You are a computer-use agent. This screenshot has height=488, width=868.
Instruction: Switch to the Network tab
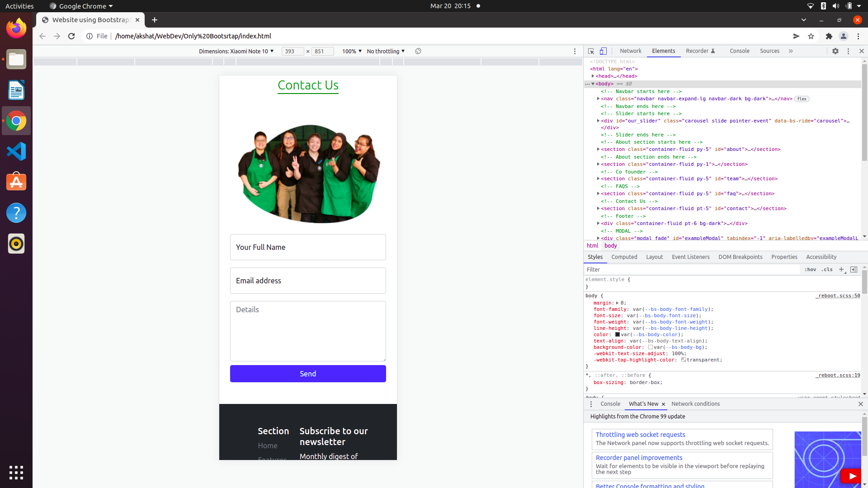pyautogui.click(x=631, y=51)
